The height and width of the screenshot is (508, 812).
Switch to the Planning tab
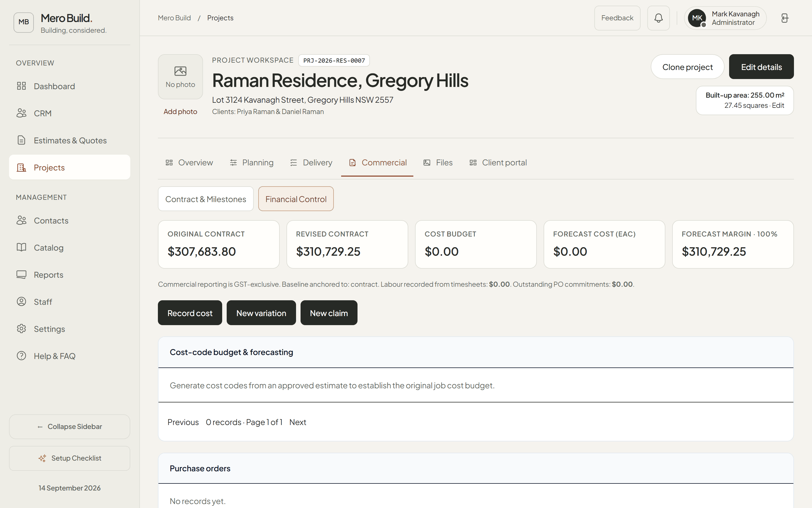point(252,163)
